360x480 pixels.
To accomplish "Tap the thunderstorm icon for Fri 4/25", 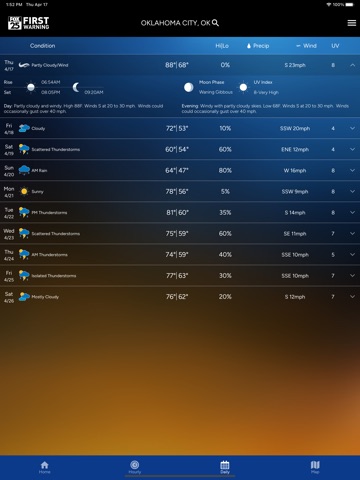I will [x=24, y=275].
